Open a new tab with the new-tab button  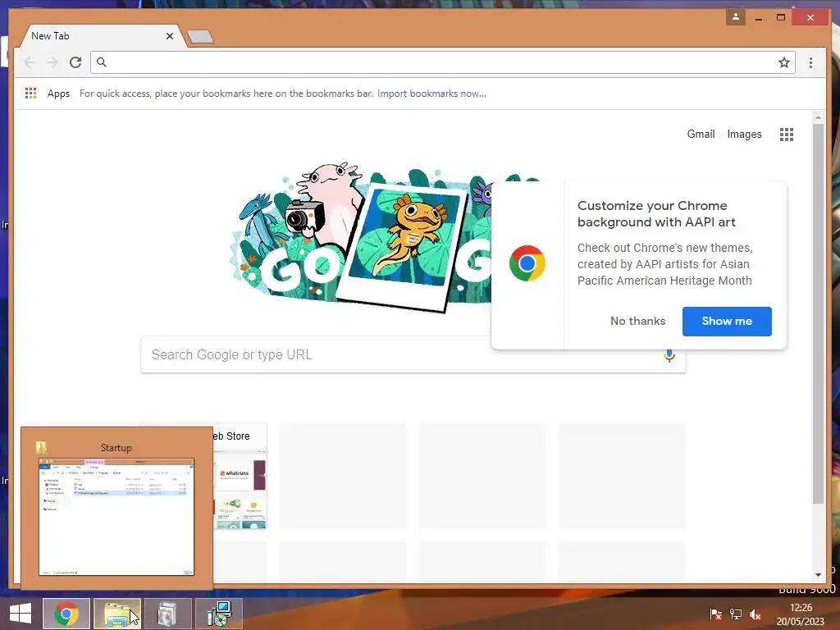point(200,36)
